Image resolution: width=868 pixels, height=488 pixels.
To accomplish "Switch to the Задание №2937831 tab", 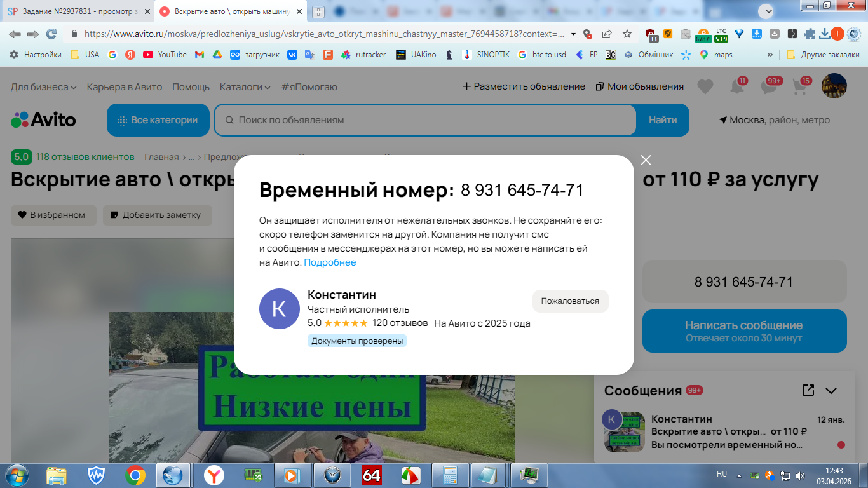I will coord(78,11).
